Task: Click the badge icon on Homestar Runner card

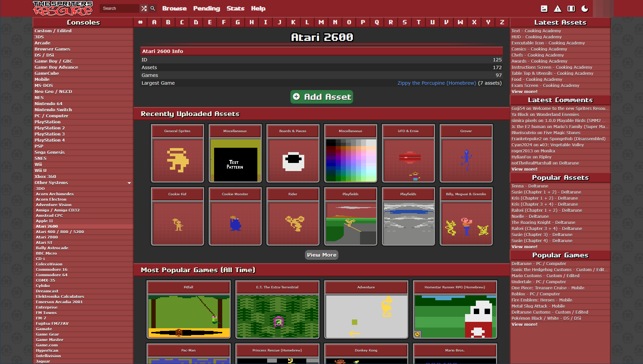Action: [x=417, y=334]
